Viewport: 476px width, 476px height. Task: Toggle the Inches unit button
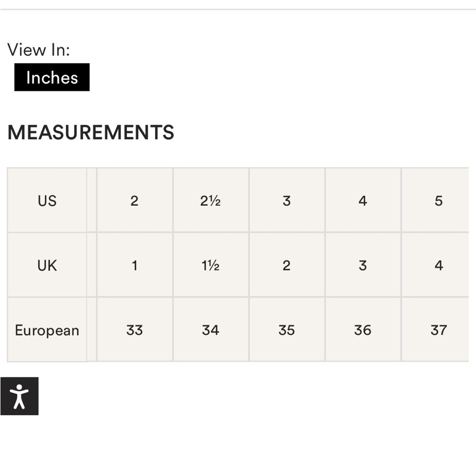tap(52, 77)
